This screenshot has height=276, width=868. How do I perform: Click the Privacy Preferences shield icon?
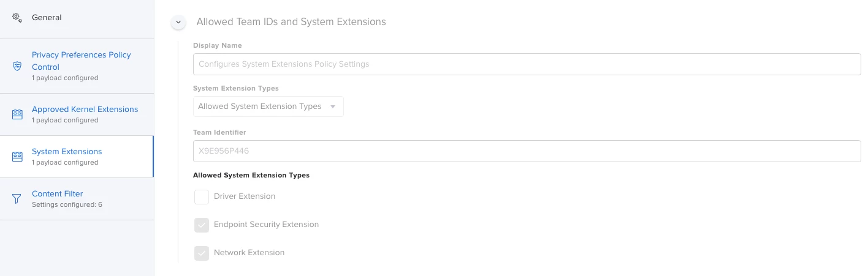click(17, 66)
